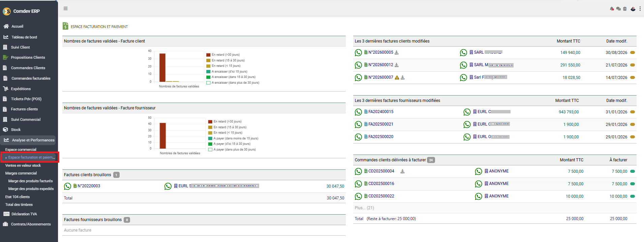
Task: Expand Suivi Commercial in sidebar
Action: point(26,119)
